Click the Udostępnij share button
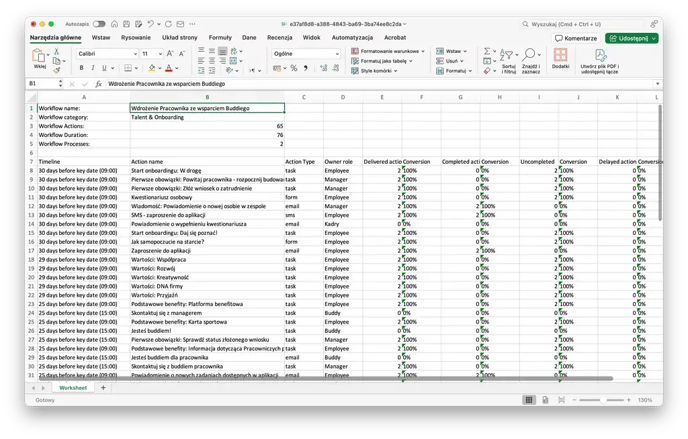 (x=631, y=37)
